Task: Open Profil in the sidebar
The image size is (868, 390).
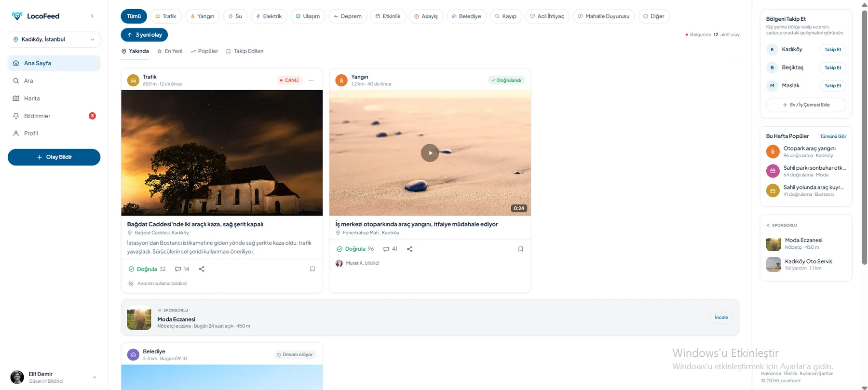Action: pyautogui.click(x=54, y=133)
